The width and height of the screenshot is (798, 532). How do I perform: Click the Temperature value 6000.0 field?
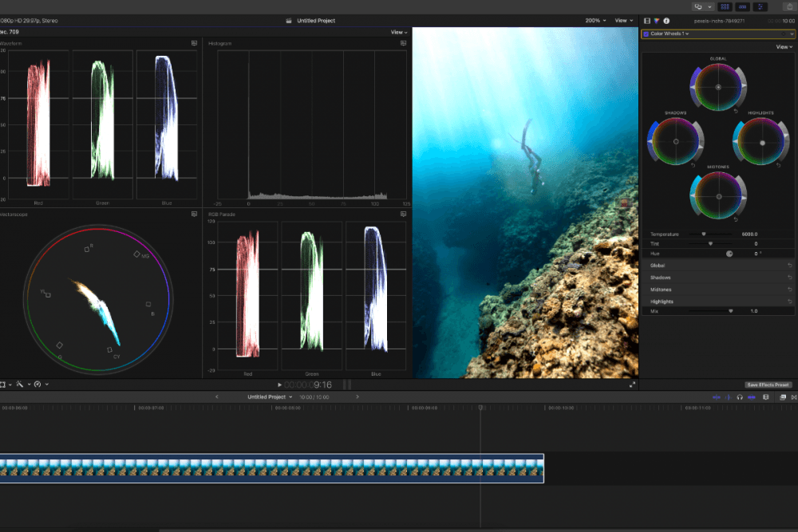[x=749, y=234]
